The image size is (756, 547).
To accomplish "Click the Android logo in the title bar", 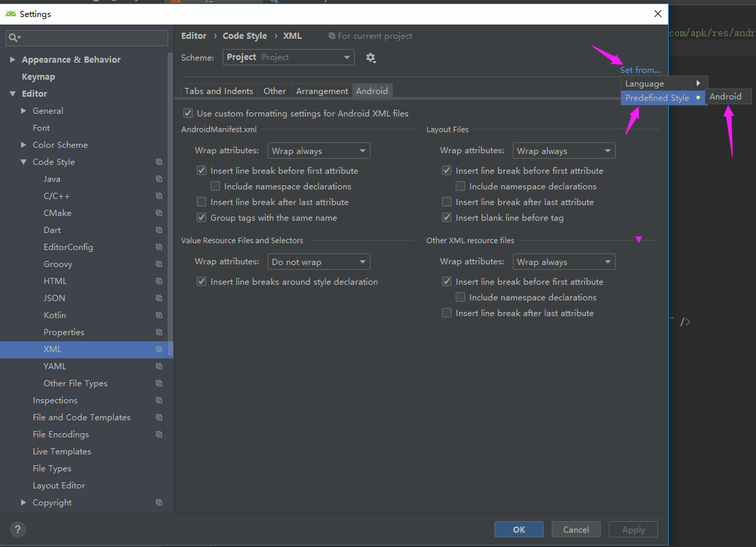I will (x=11, y=14).
